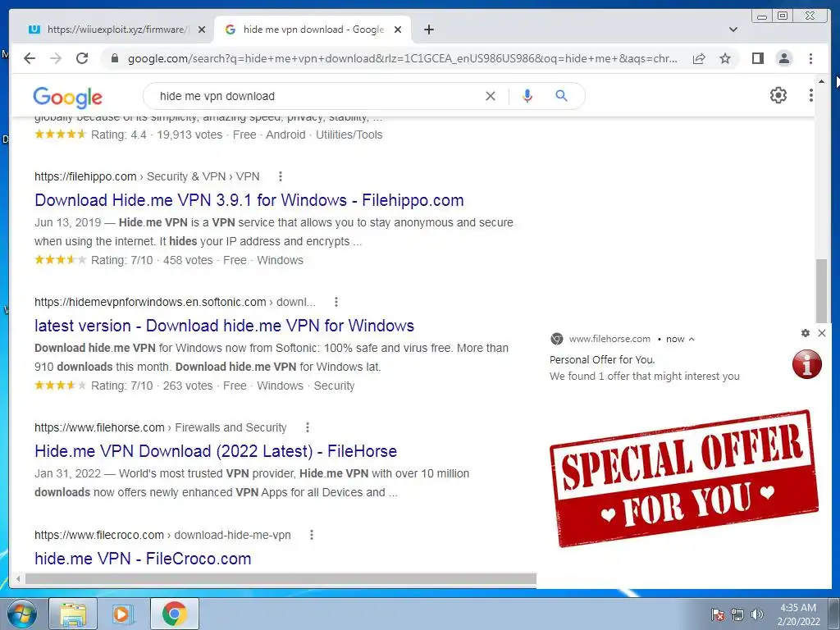Open options for the filecroco.com result
Screen dimensions: 840x630
coord(311,535)
